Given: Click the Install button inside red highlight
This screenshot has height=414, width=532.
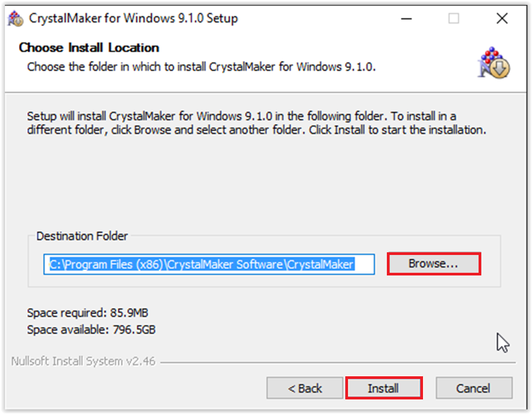Looking at the screenshot, I should coord(384,388).
